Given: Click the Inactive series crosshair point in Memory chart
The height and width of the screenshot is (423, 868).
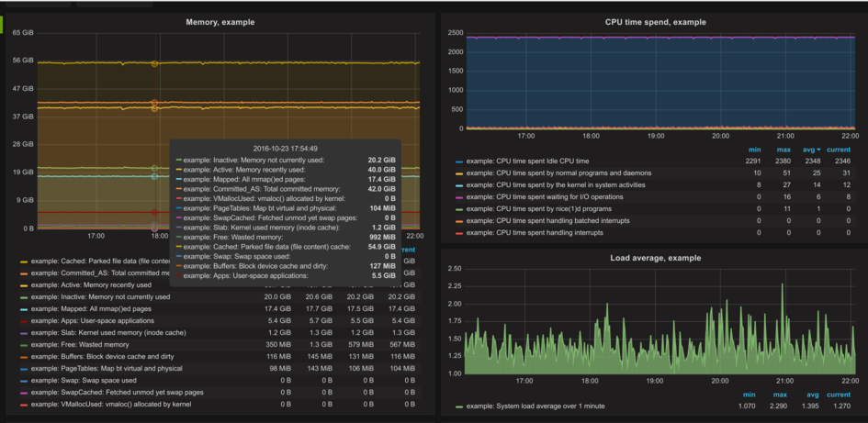Looking at the screenshot, I should pyautogui.click(x=154, y=168).
